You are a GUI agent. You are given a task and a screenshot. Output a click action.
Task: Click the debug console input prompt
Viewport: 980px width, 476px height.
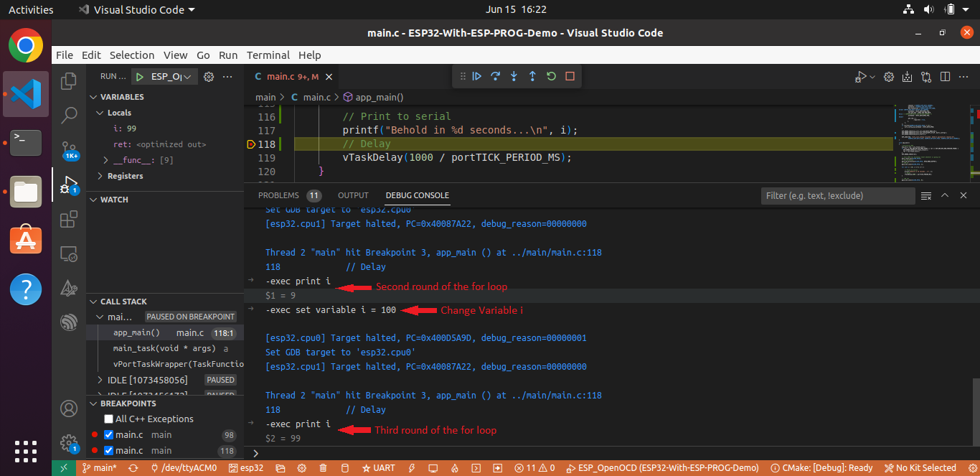click(612, 454)
